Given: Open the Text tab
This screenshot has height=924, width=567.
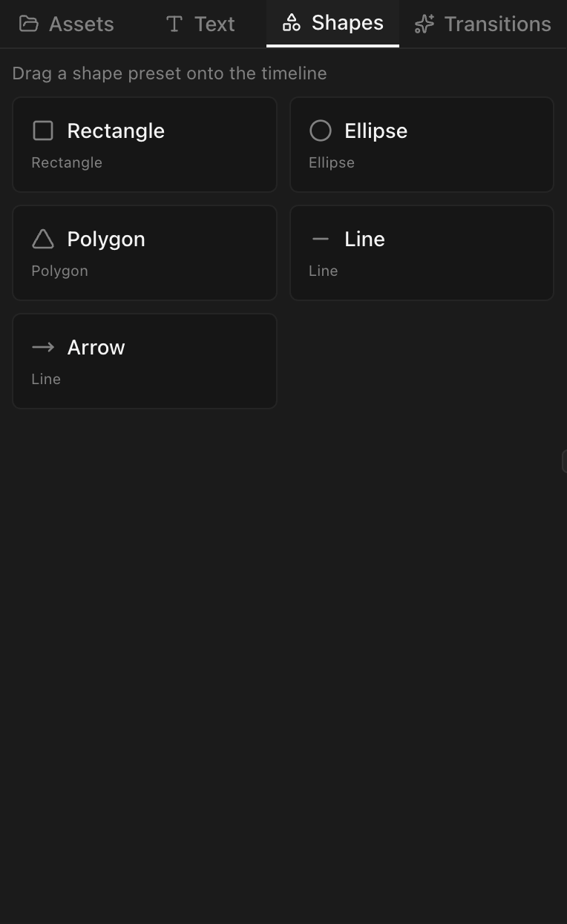Looking at the screenshot, I should (x=214, y=24).
